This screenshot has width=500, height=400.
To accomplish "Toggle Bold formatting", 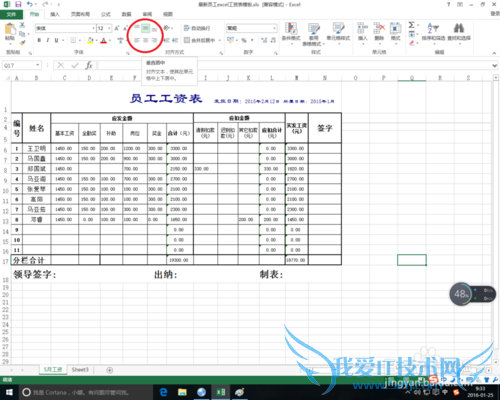I will (39, 40).
